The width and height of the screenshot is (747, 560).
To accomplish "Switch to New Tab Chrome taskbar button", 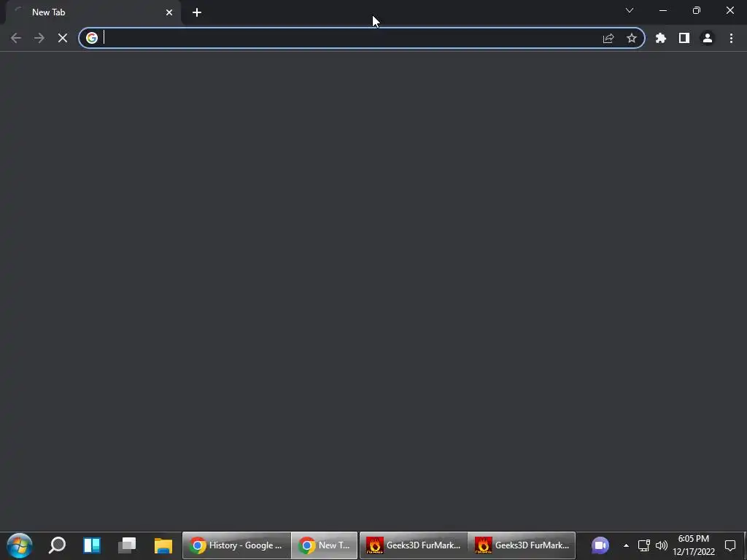I will 325,545.
